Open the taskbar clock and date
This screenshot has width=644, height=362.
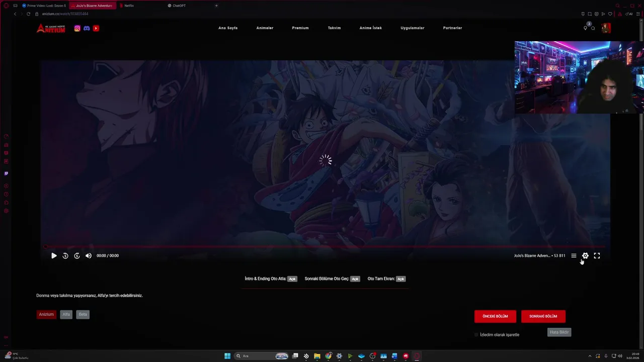point(632,356)
